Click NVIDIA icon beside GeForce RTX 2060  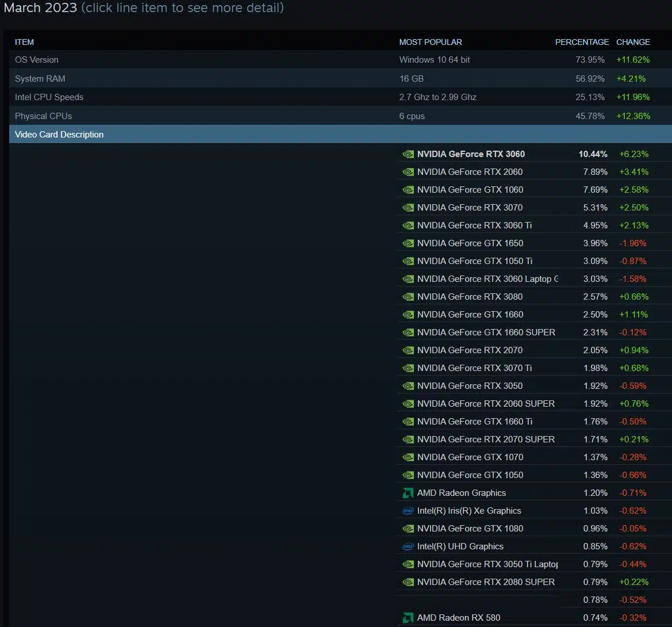point(408,172)
